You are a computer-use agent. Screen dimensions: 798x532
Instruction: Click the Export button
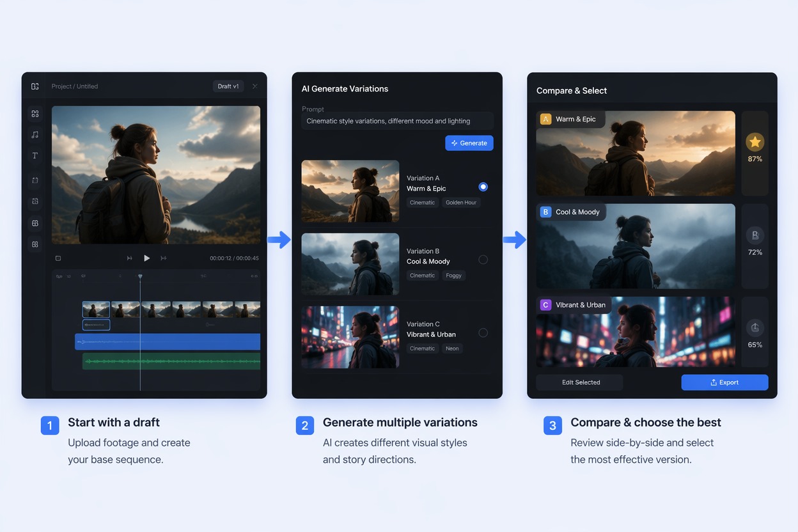click(724, 382)
